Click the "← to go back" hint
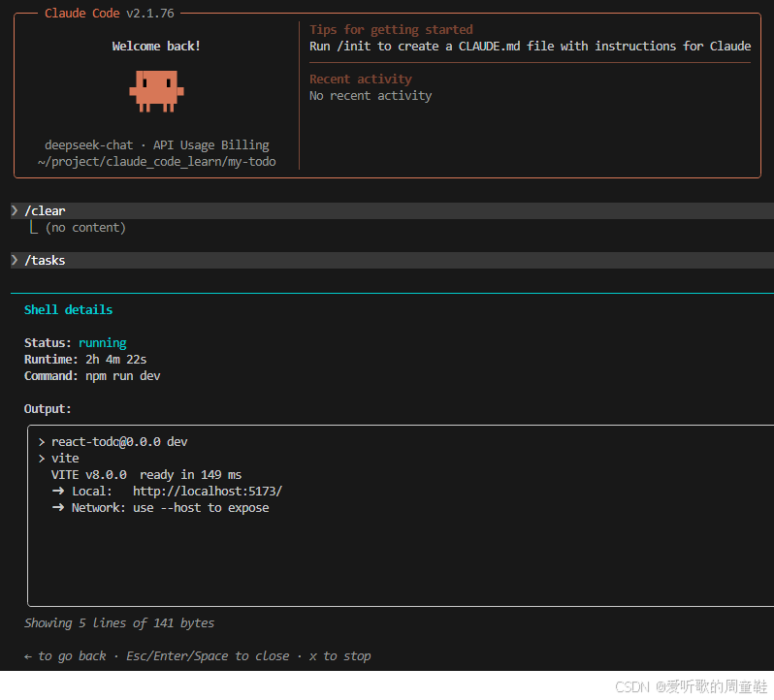This screenshot has width=774, height=700. click(65, 656)
